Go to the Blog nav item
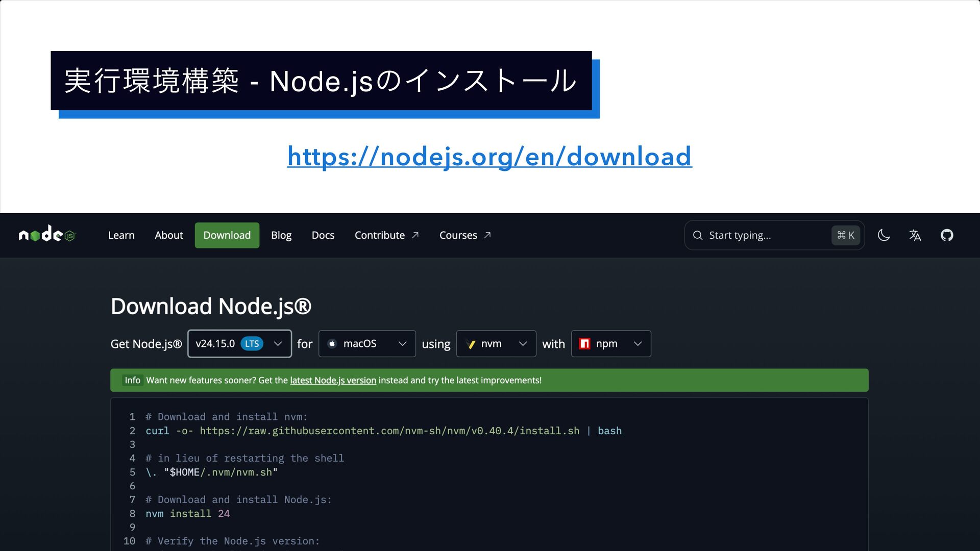This screenshot has height=551, width=980. coord(281,235)
